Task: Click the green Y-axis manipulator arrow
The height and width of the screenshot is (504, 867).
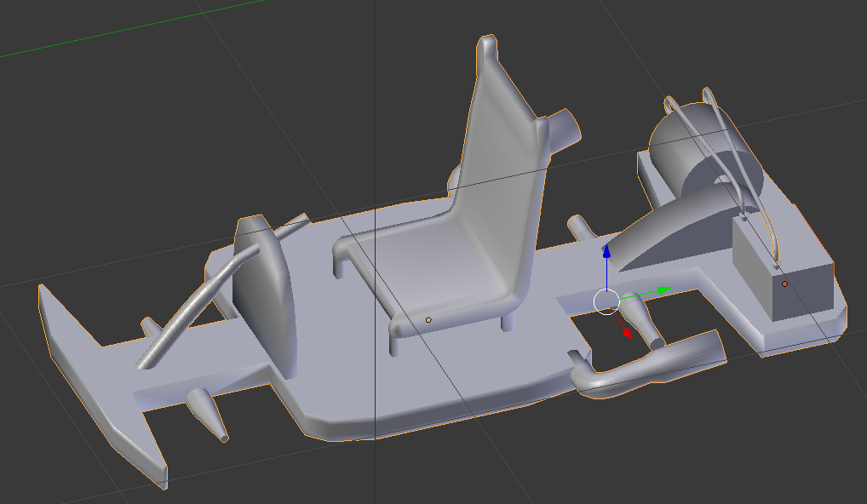Action: [663, 290]
